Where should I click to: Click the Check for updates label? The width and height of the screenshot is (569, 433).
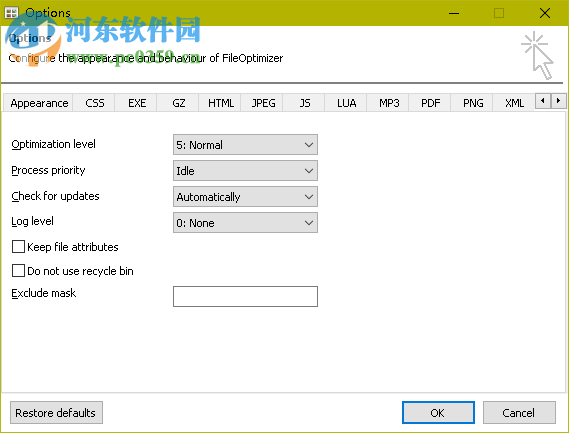pos(55,196)
